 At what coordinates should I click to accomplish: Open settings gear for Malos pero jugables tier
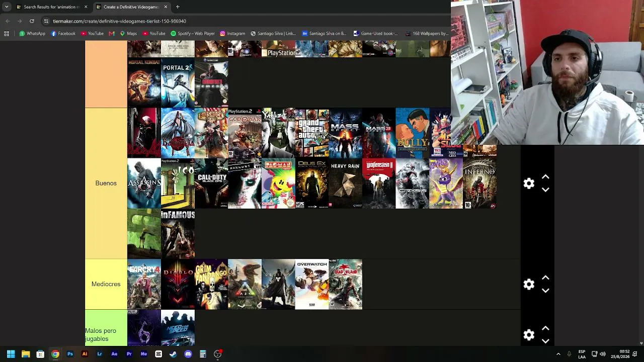tap(529, 335)
